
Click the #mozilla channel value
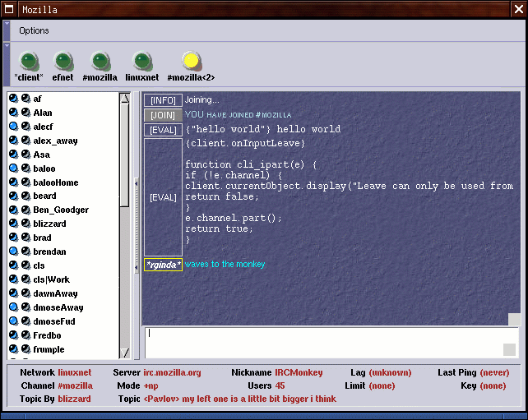coord(76,385)
